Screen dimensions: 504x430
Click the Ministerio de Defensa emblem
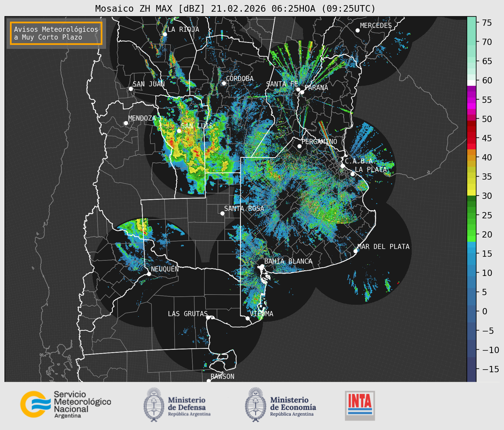coord(154,405)
